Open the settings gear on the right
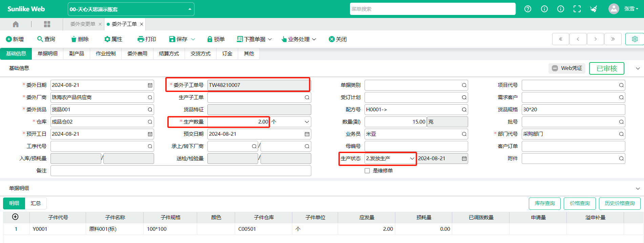Viewport: 644px width, 243px height. coord(635,39)
